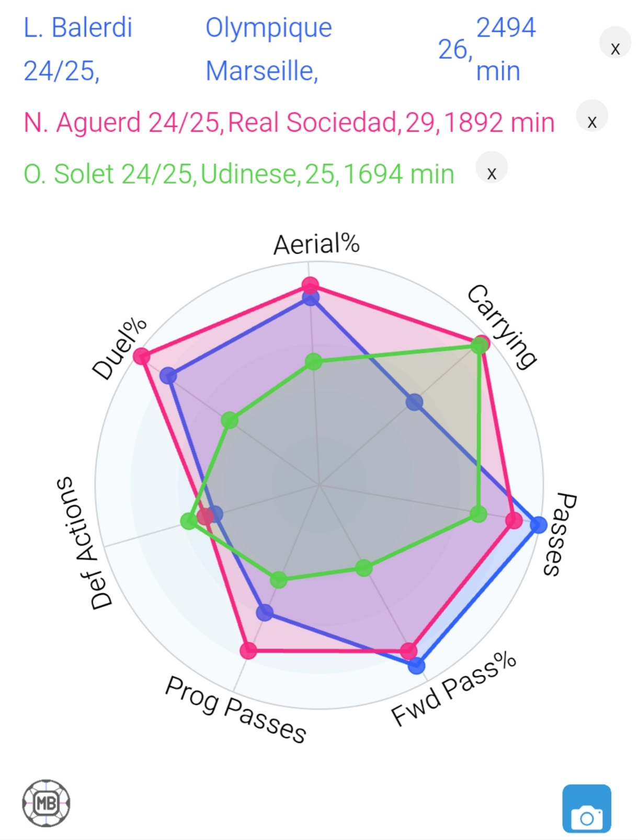Click the MB football logo icon
Image resolution: width=638 pixels, height=840 pixels.
[x=46, y=803]
